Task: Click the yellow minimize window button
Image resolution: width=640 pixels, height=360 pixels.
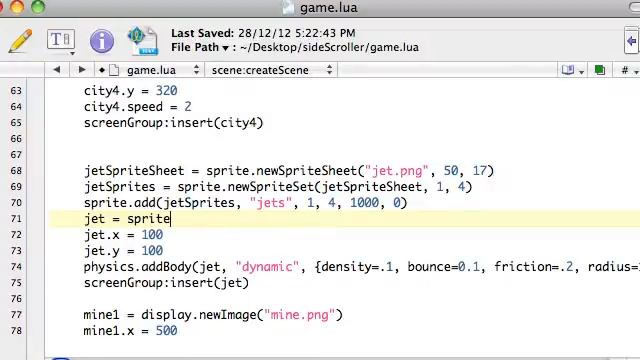Action: pos(17,7)
